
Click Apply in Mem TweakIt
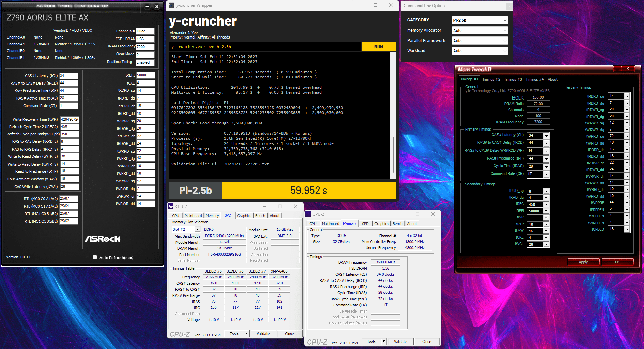(x=583, y=262)
